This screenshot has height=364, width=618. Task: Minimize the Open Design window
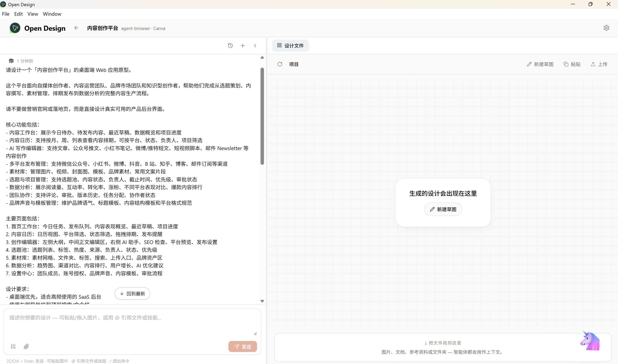pos(573,4)
